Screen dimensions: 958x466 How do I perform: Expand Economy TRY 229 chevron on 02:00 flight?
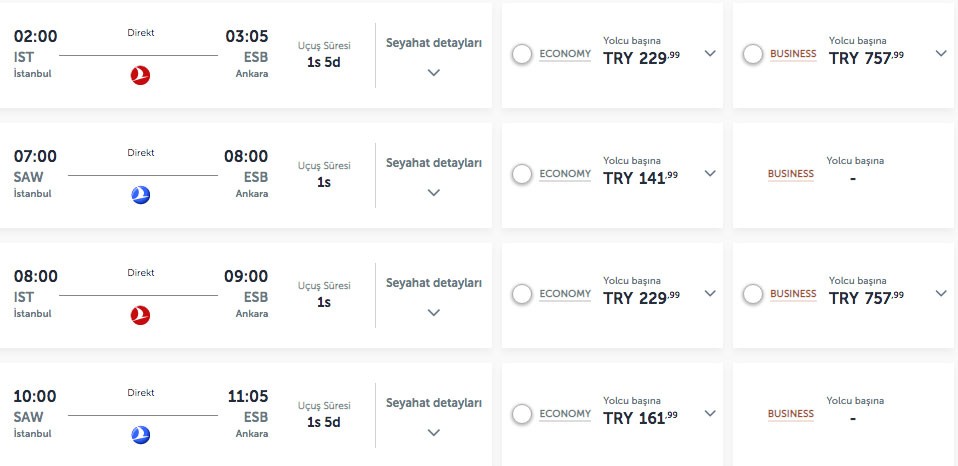pos(710,54)
